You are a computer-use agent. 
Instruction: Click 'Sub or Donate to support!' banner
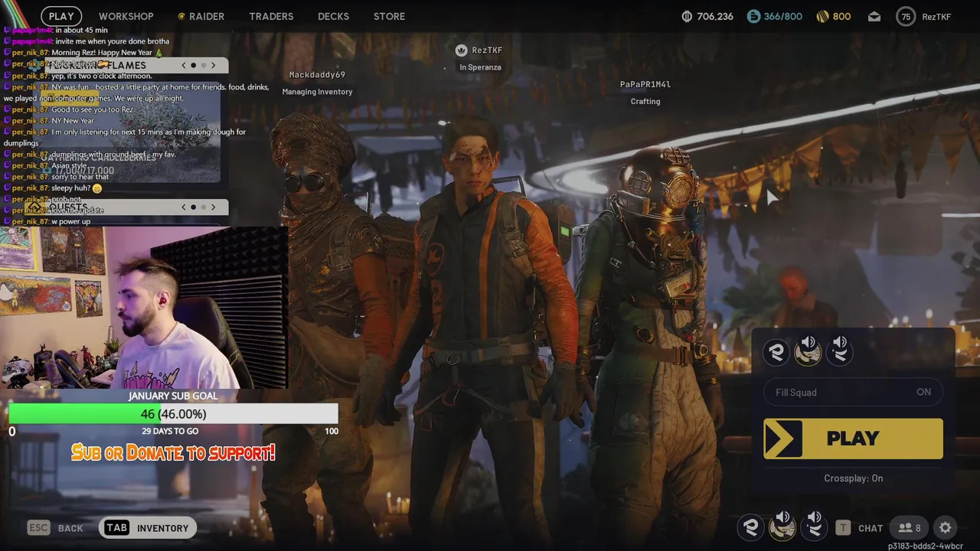173,452
